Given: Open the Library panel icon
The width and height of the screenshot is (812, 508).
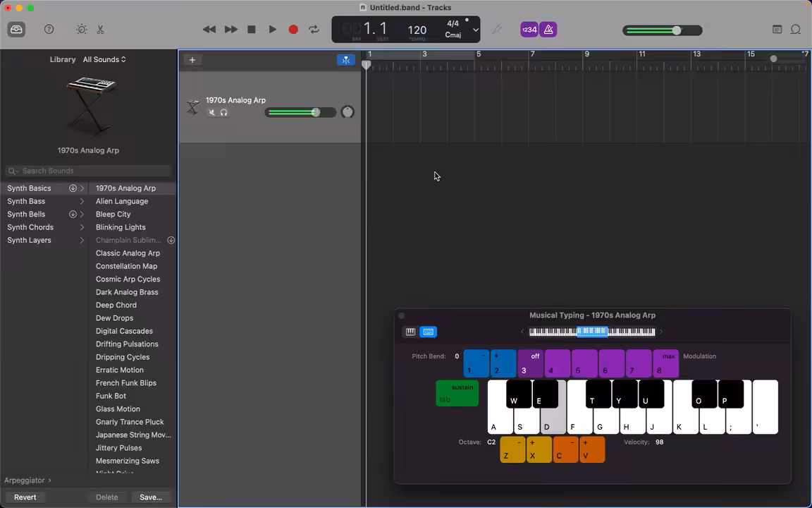Looking at the screenshot, I should pyautogui.click(x=16, y=30).
